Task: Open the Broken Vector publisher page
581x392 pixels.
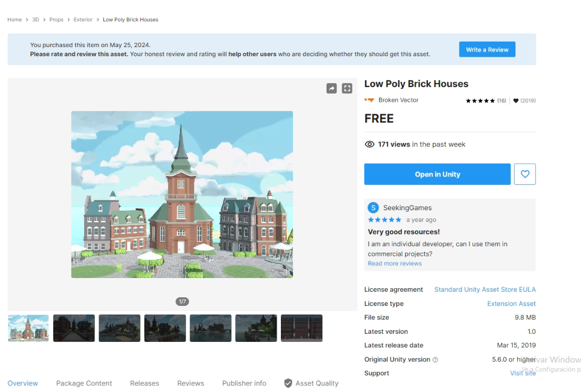Action: click(398, 100)
